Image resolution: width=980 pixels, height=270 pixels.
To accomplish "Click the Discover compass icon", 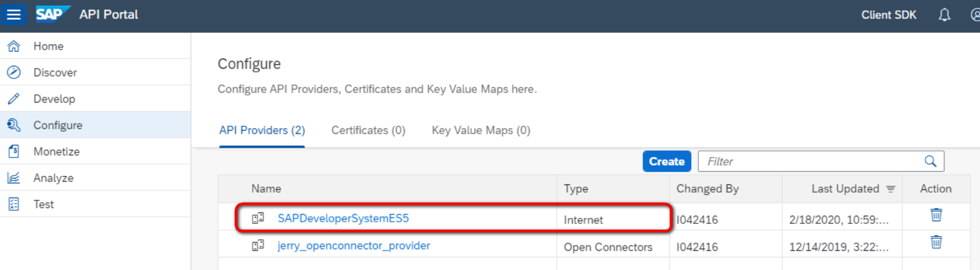I will (x=14, y=72).
